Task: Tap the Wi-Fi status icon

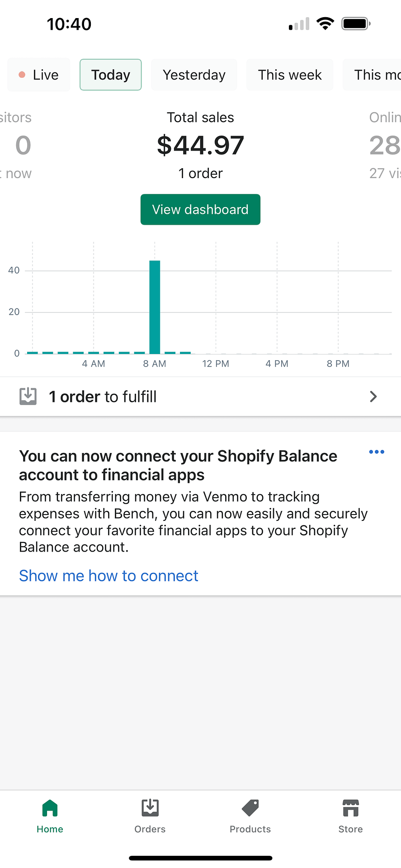Action: (325, 24)
